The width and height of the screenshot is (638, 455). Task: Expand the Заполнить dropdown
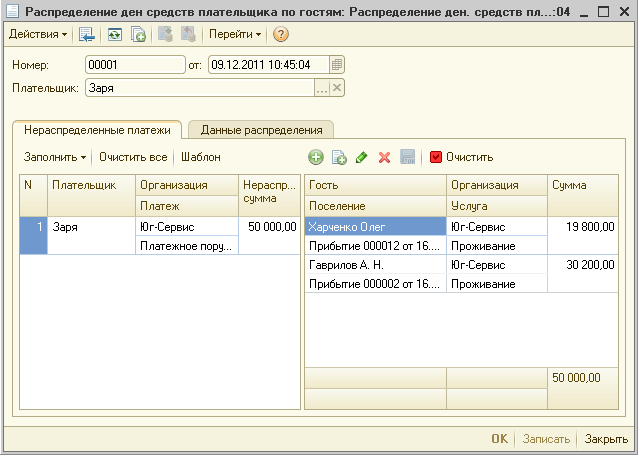point(55,157)
